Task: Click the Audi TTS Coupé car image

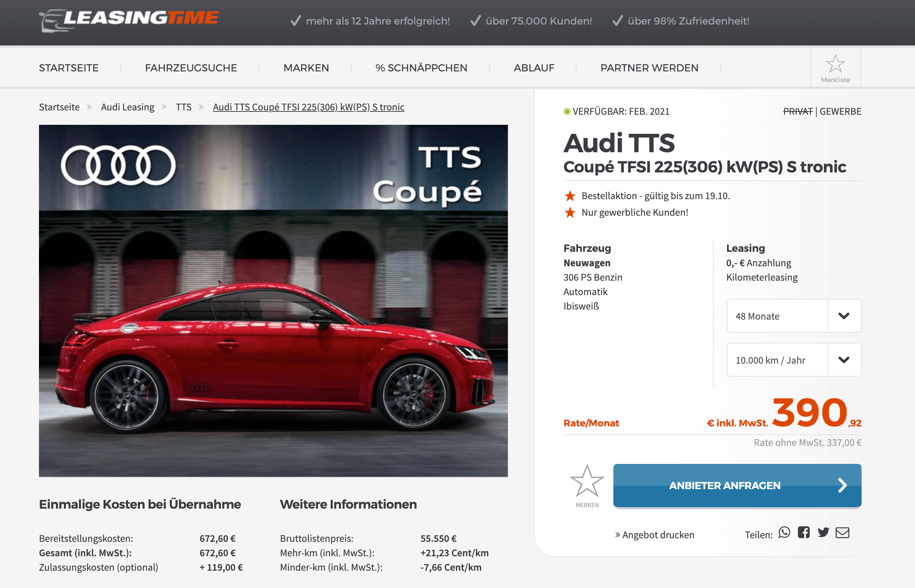Action: pyautogui.click(x=273, y=301)
